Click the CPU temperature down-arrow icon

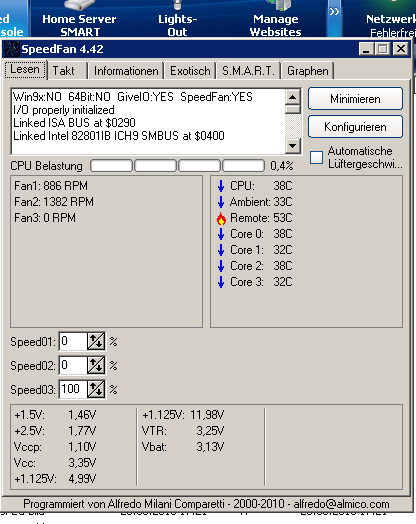click(221, 186)
